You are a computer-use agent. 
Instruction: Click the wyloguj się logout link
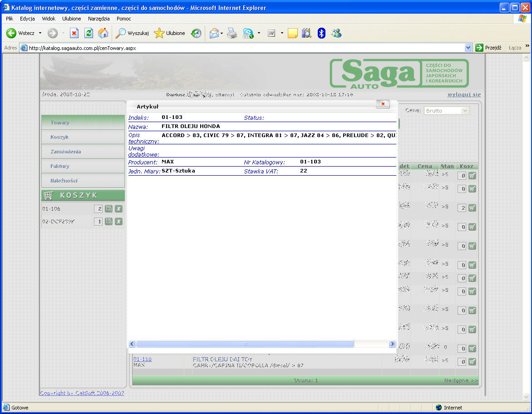coord(464,95)
